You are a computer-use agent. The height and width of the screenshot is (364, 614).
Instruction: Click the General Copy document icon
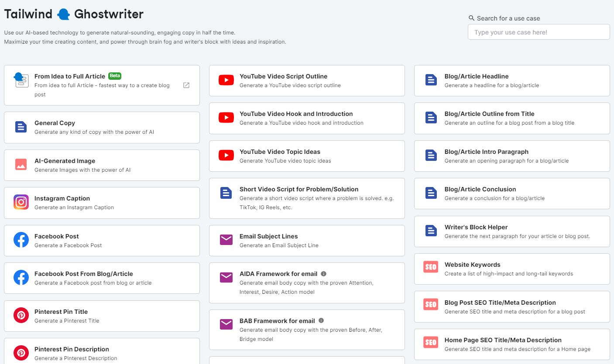tap(21, 127)
